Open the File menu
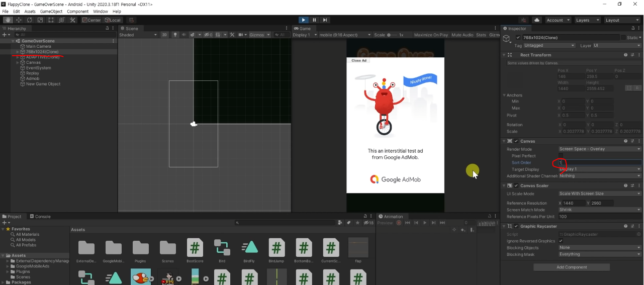 [x=6, y=11]
